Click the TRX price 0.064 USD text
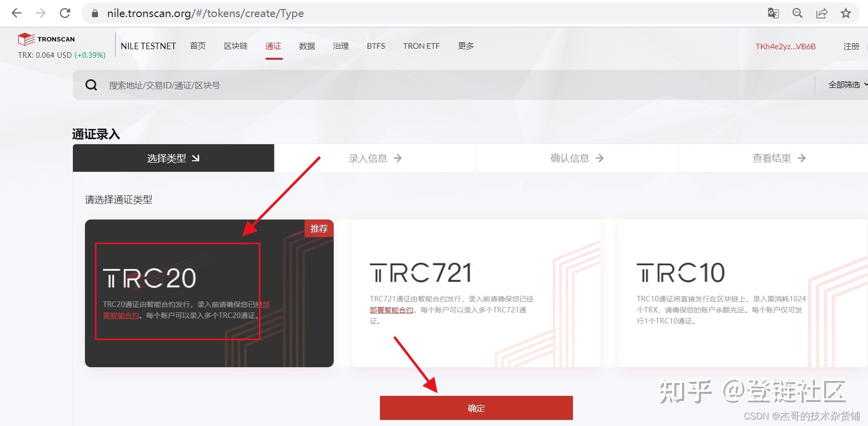 (x=45, y=55)
